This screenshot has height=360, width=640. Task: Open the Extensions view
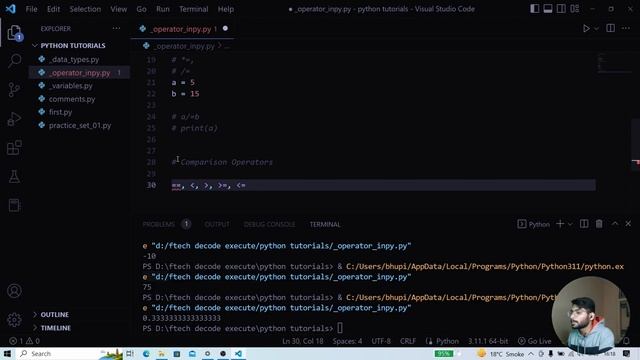click(14, 148)
